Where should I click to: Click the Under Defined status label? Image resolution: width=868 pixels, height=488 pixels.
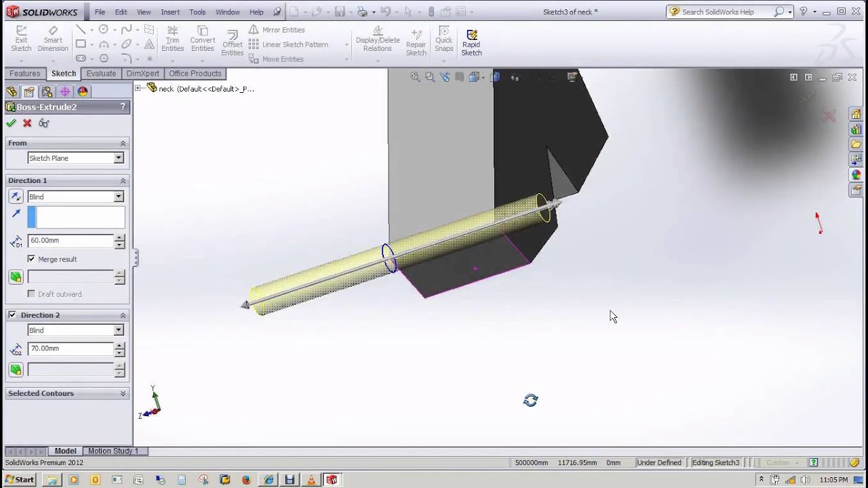pyautogui.click(x=658, y=463)
